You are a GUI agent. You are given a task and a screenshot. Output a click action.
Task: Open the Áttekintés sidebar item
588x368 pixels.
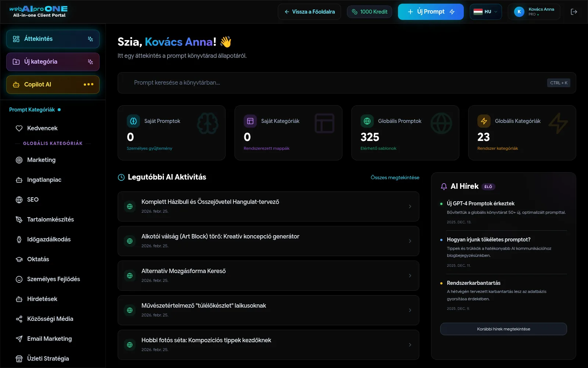[53, 39]
